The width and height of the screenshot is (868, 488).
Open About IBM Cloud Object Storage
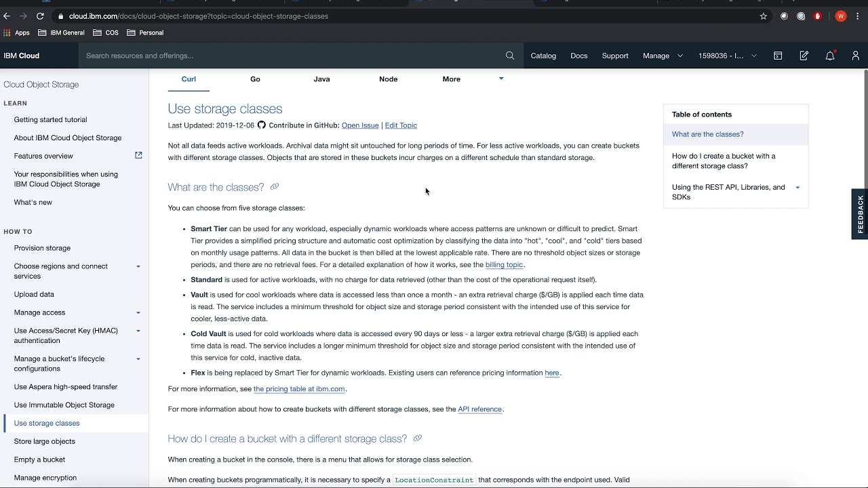(68, 138)
